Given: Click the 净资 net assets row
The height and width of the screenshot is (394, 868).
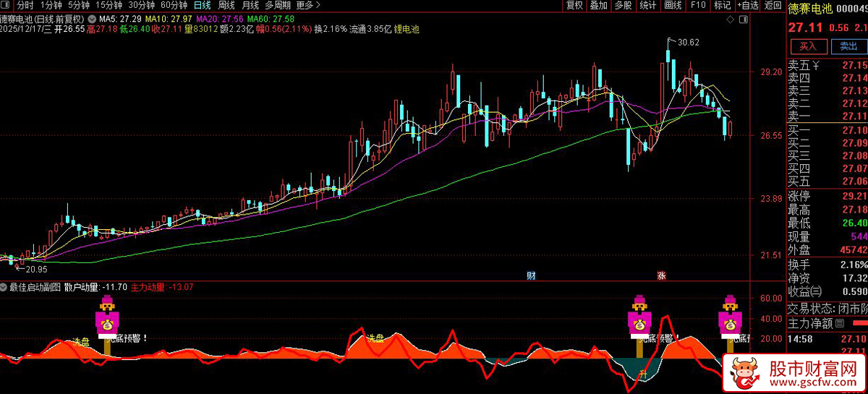Looking at the screenshot, I should pos(827,278).
